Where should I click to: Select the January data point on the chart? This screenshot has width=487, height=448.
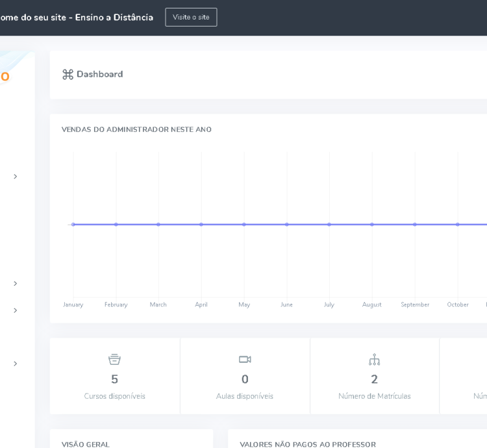coord(73,225)
